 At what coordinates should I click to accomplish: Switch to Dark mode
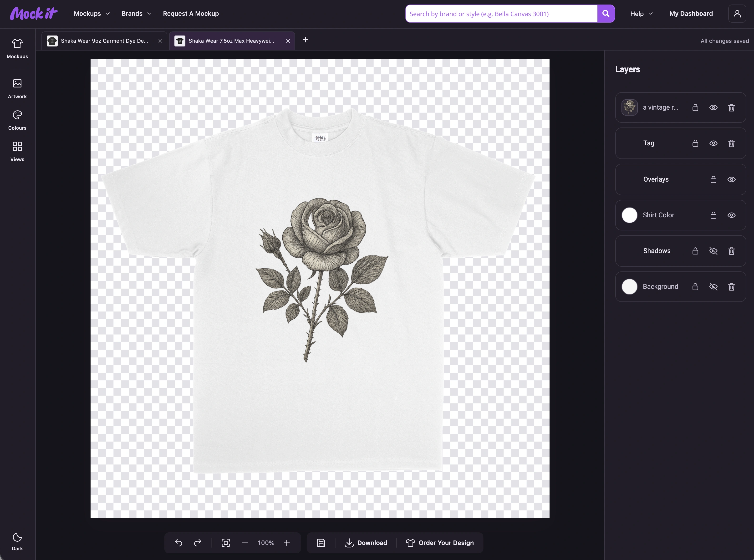pos(17,541)
